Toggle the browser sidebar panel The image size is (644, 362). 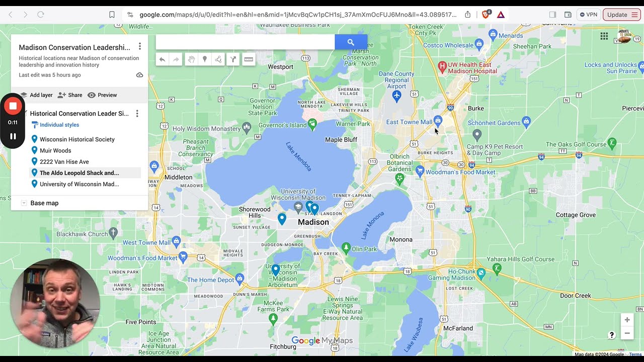point(553,15)
